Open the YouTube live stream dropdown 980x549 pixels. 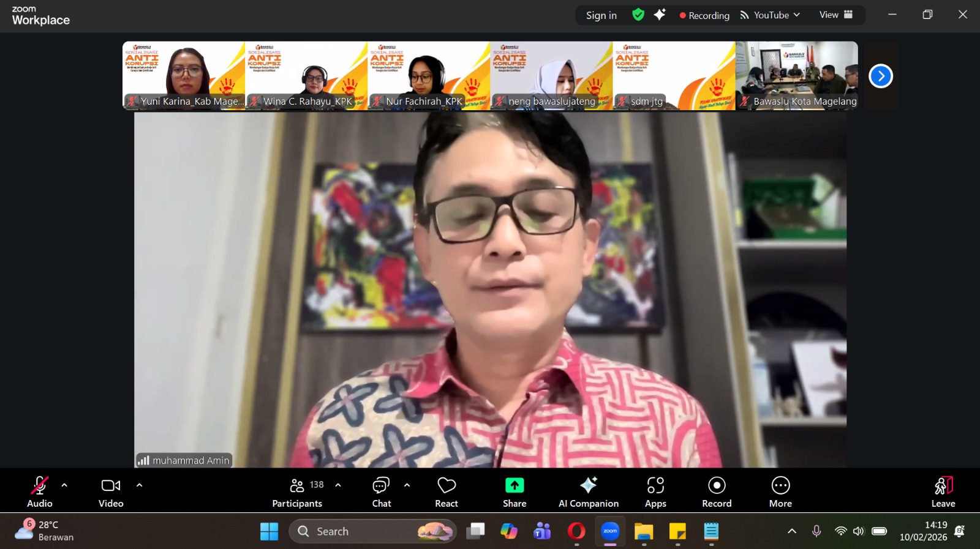coord(770,15)
